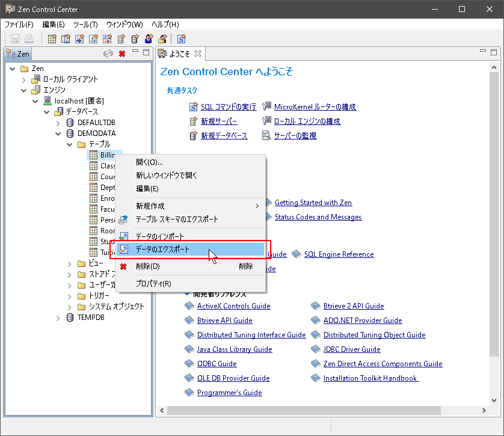Open the ODBC Guide link

point(217,364)
